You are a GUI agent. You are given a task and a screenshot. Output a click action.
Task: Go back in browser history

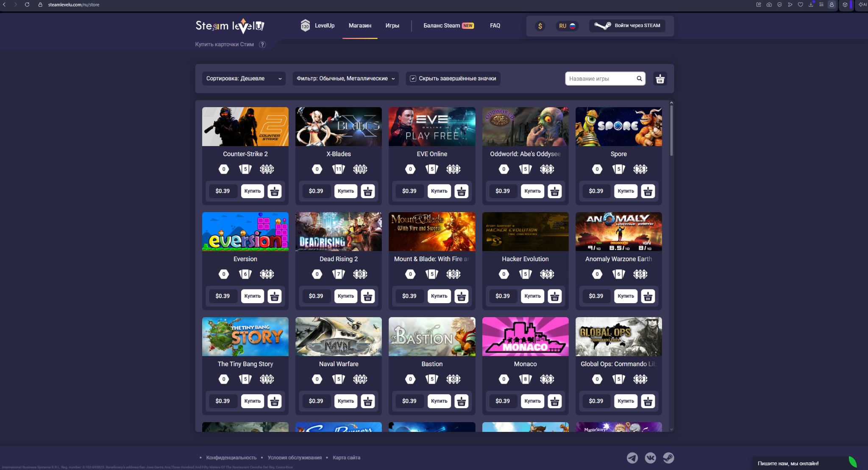[5, 5]
